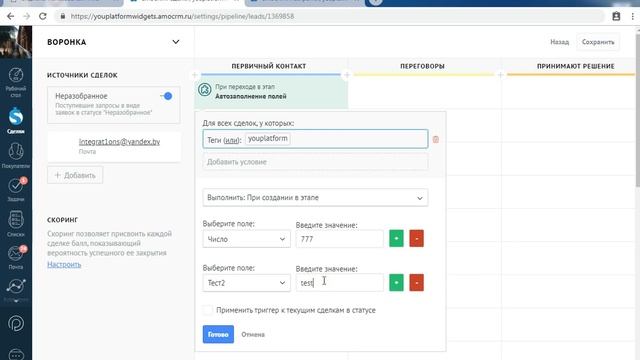Click the value field containing 777
This screenshot has height=360, width=640.
[x=340, y=239]
